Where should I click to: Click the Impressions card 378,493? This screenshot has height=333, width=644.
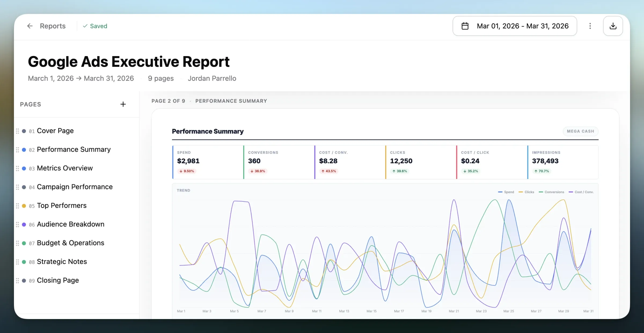coord(563,162)
